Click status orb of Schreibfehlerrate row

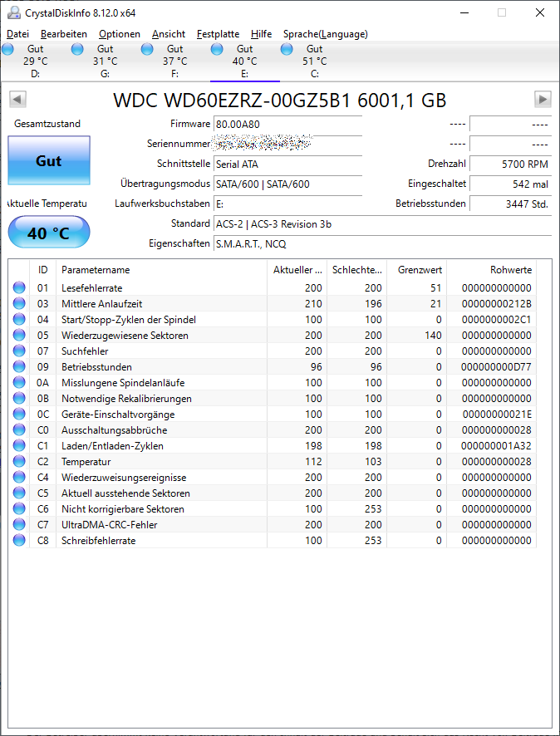(x=19, y=541)
